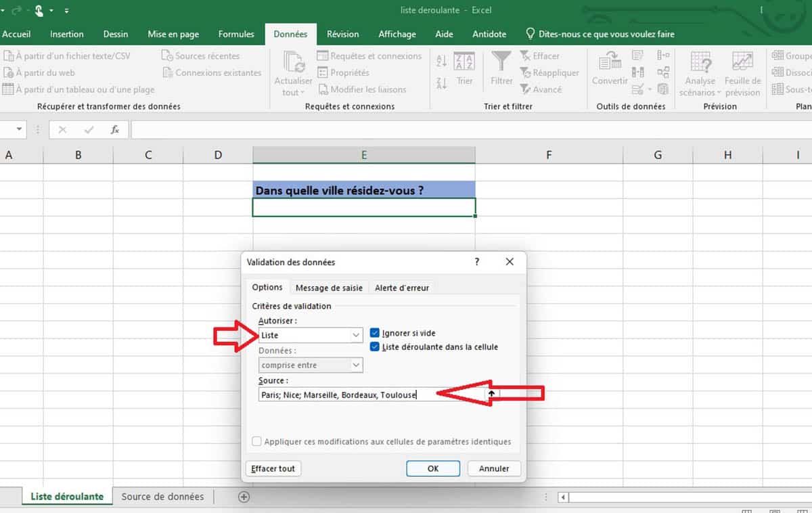Switch to the Dessin tab
The width and height of the screenshot is (812, 513).
click(116, 34)
